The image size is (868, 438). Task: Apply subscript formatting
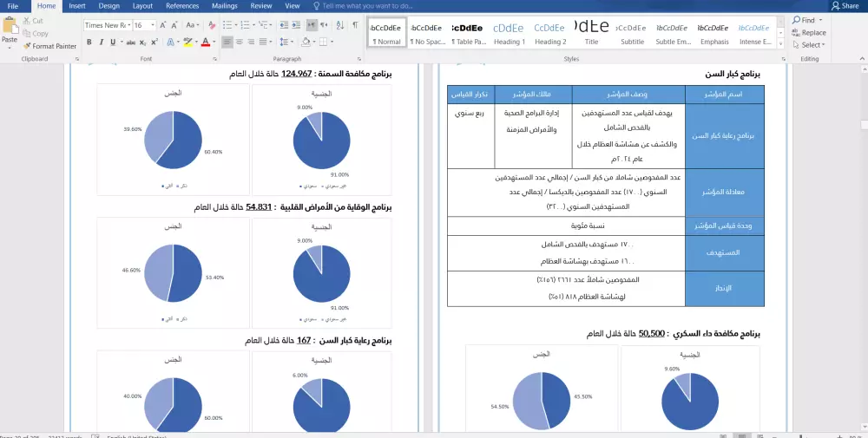(143, 42)
